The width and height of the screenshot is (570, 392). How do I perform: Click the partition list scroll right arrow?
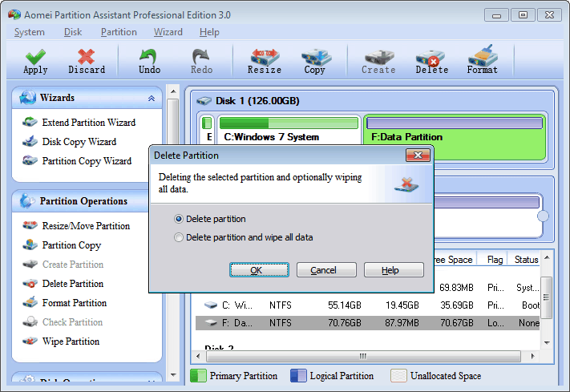[x=532, y=356]
